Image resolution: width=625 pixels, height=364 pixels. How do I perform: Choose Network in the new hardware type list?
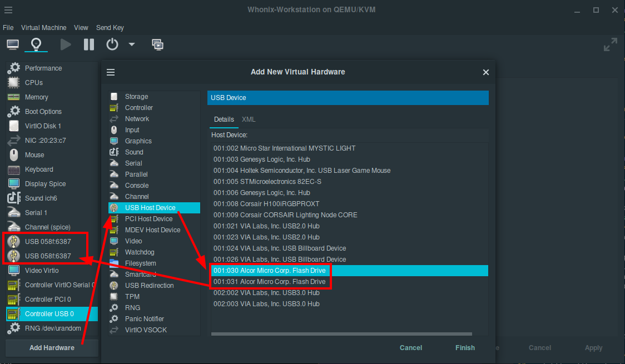(154, 119)
